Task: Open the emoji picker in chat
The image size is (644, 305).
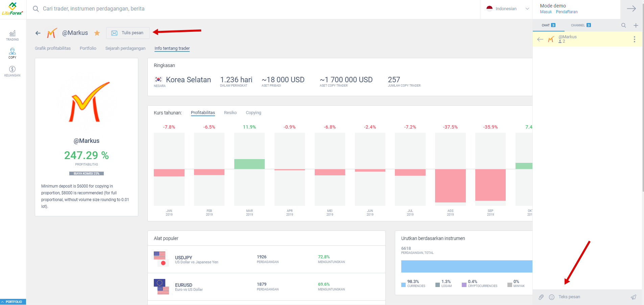Action: (x=552, y=297)
